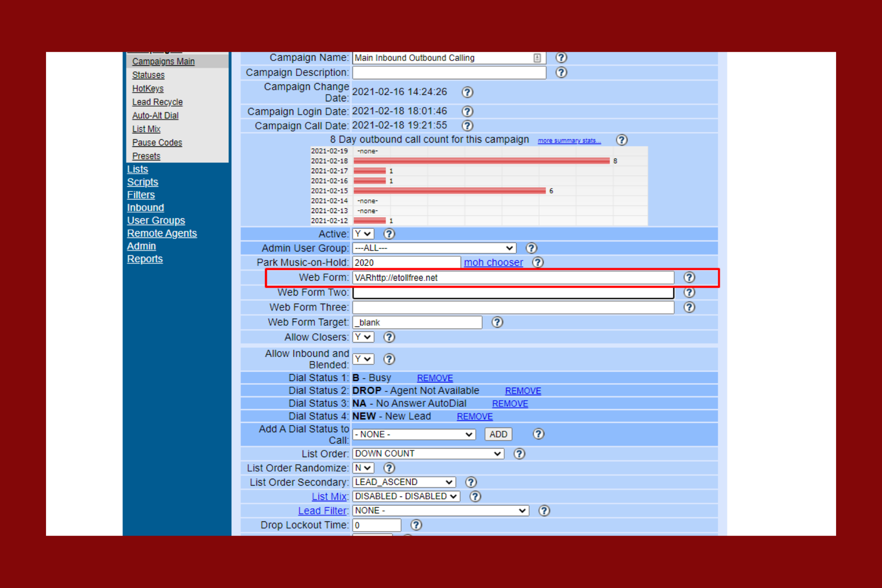Open Add A Dial Status NONE dropdown
The width and height of the screenshot is (882, 588).
click(414, 435)
